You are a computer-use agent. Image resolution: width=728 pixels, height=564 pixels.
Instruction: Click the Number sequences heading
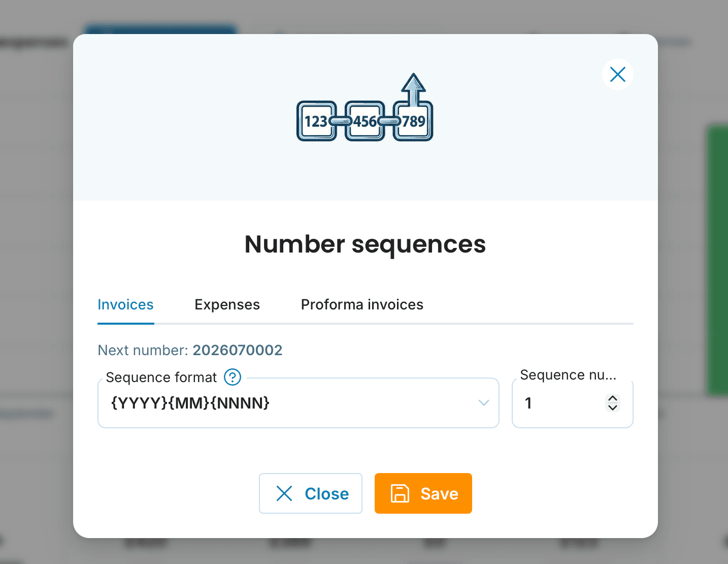pyautogui.click(x=365, y=244)
